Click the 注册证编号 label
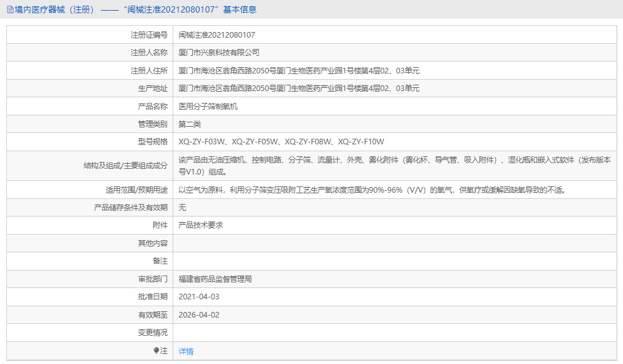This screenshot has width=623, height=364. (x=149, y=35)
